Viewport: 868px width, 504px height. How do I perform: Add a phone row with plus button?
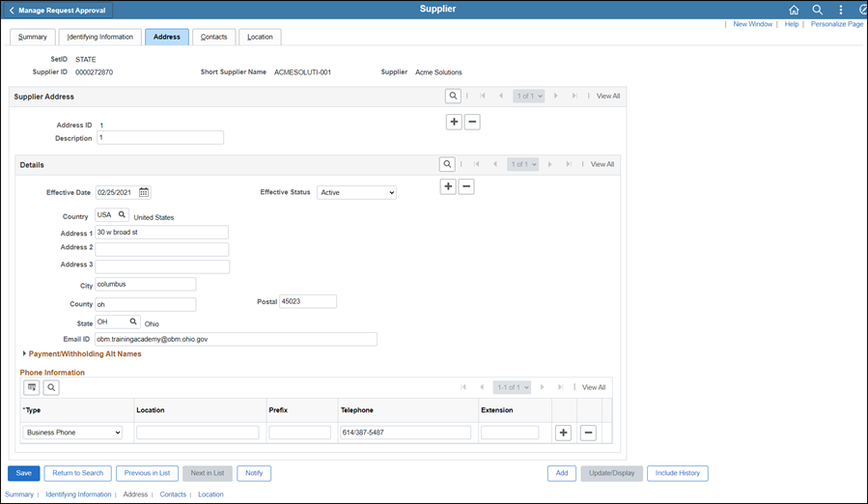click(563, 433)
